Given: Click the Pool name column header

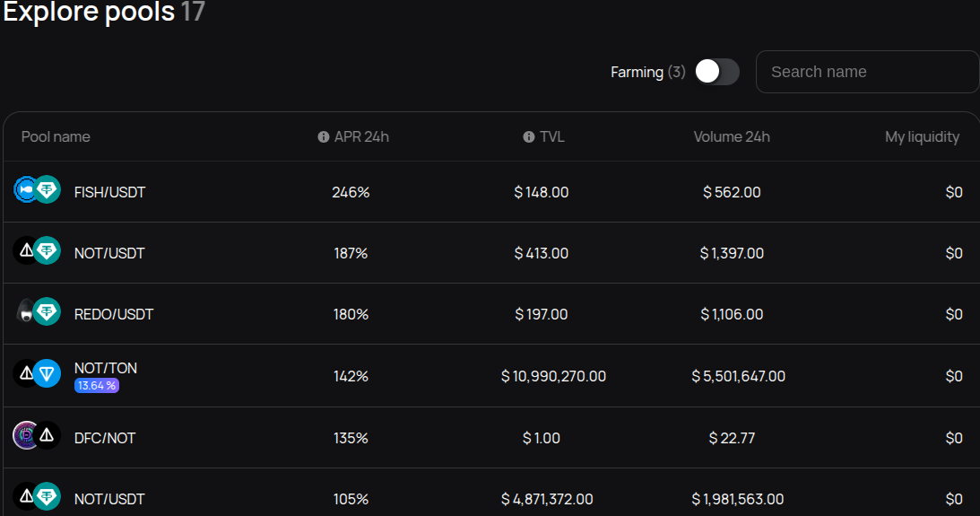Looking at the screenshot, I should coord(56,137).
